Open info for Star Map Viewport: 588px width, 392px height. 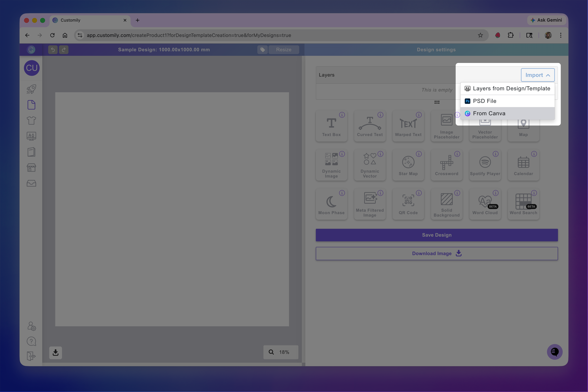tap(419, 154)
